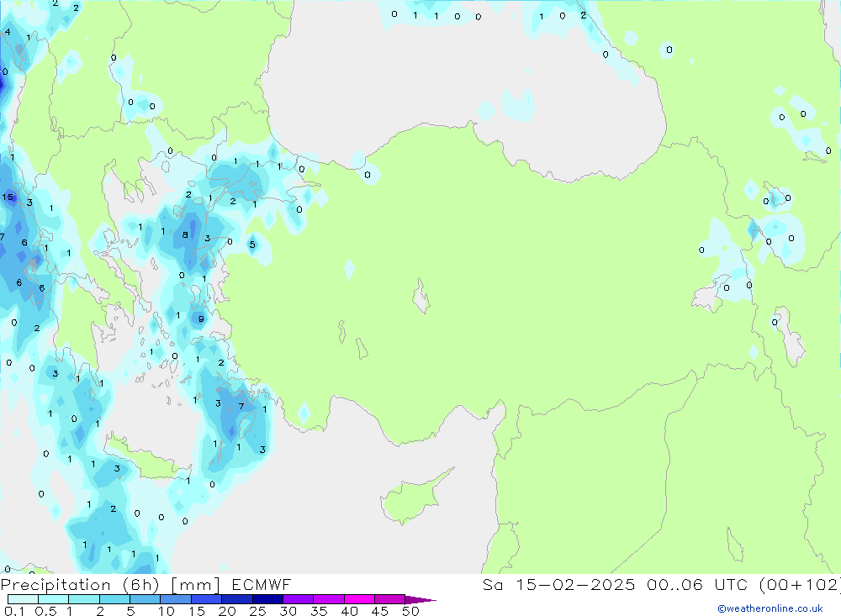This screenshot has width=841, height=616.
Task: Select the 2–5 mm legend color swatch
Action: coord(114,599)
